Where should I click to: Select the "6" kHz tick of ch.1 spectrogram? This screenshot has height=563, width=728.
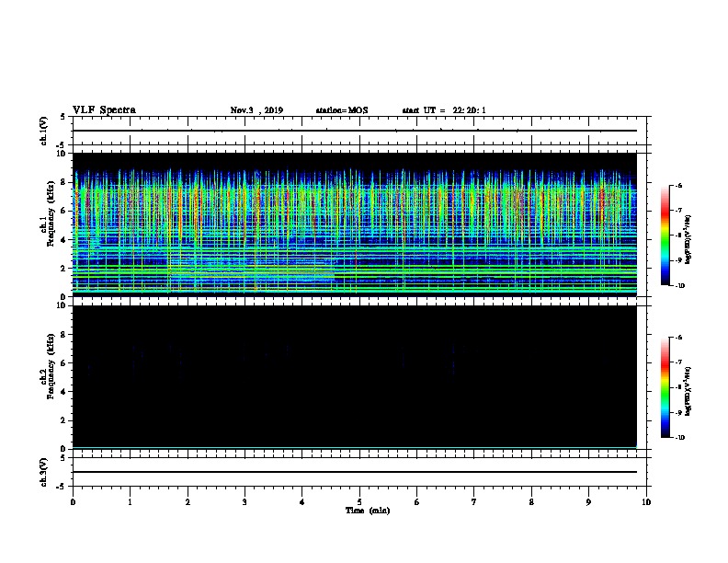[63, 211]
